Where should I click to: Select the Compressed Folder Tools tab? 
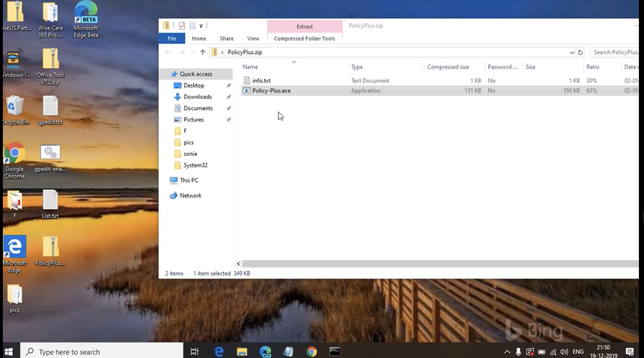(x=304, y=38)
